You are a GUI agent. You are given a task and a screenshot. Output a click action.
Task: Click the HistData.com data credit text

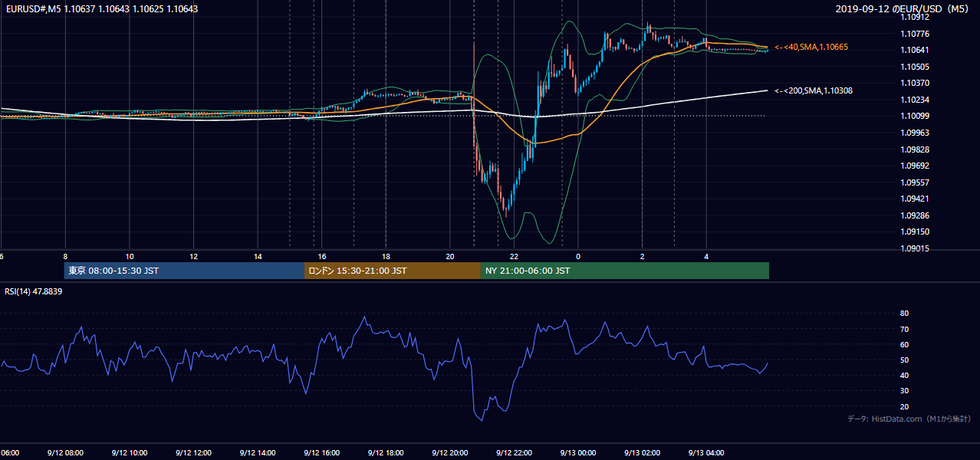click(909, 419)
